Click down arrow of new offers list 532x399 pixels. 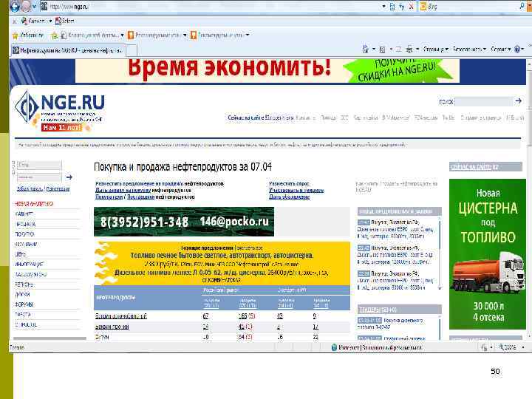pyautogui.click(x=440, y=288)
